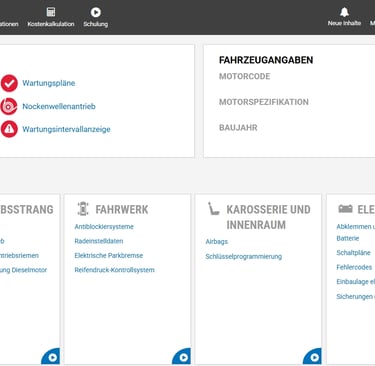Click the Nockenwellenantrieb camshaft icon

(9, 106)
